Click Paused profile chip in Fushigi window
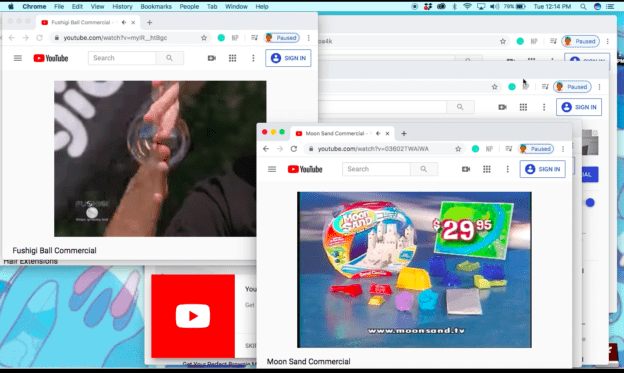The width and height of the screenshot is (624, 373). (282, 38)
